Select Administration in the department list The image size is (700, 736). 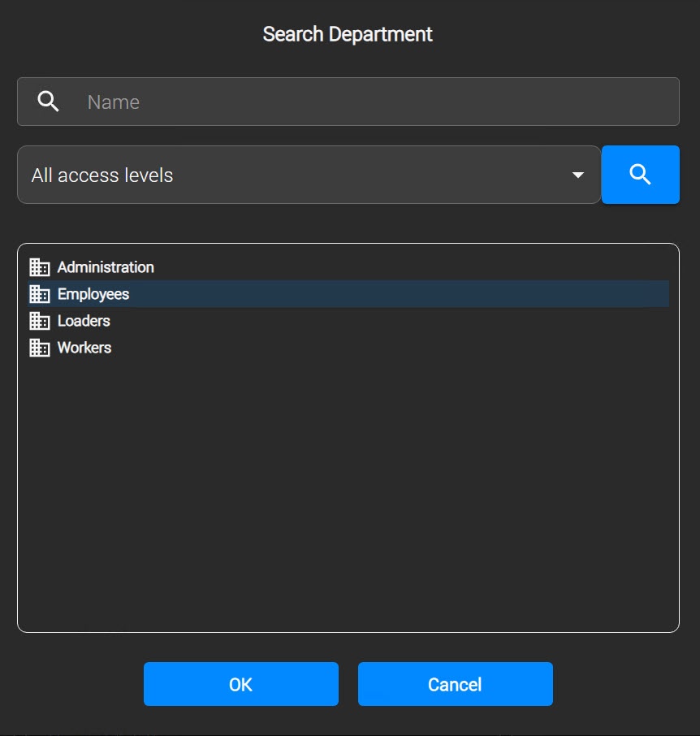(106, 267)
